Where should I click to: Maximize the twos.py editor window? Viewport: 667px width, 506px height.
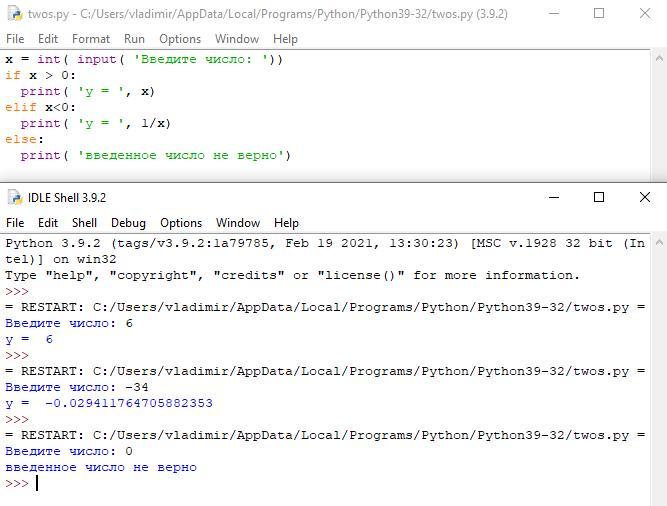[x=599, y=13]
